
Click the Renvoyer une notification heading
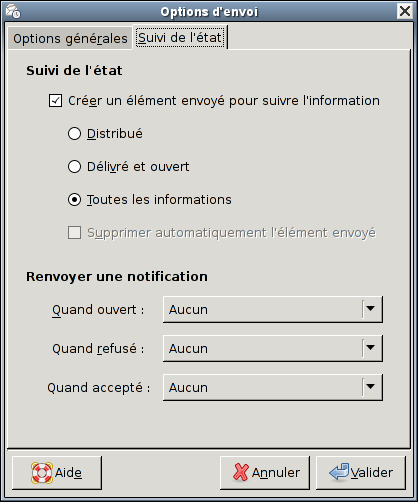coord(117,277)
